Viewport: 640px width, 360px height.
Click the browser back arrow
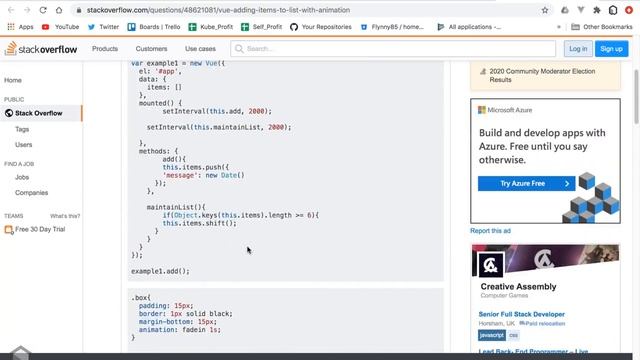11,10
